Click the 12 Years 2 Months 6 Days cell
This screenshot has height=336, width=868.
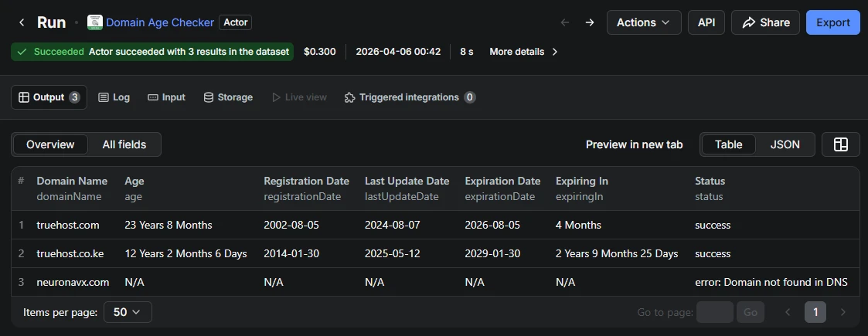[x=186, y=253]
